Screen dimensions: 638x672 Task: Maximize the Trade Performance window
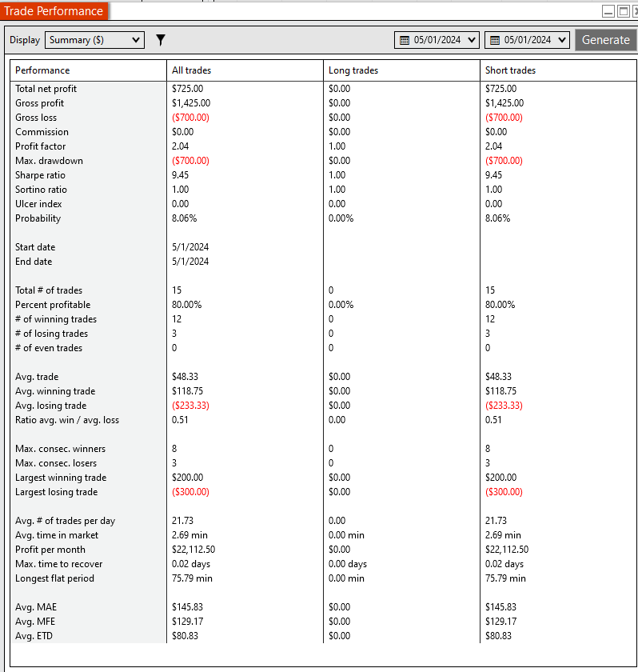tap(624, 11)
